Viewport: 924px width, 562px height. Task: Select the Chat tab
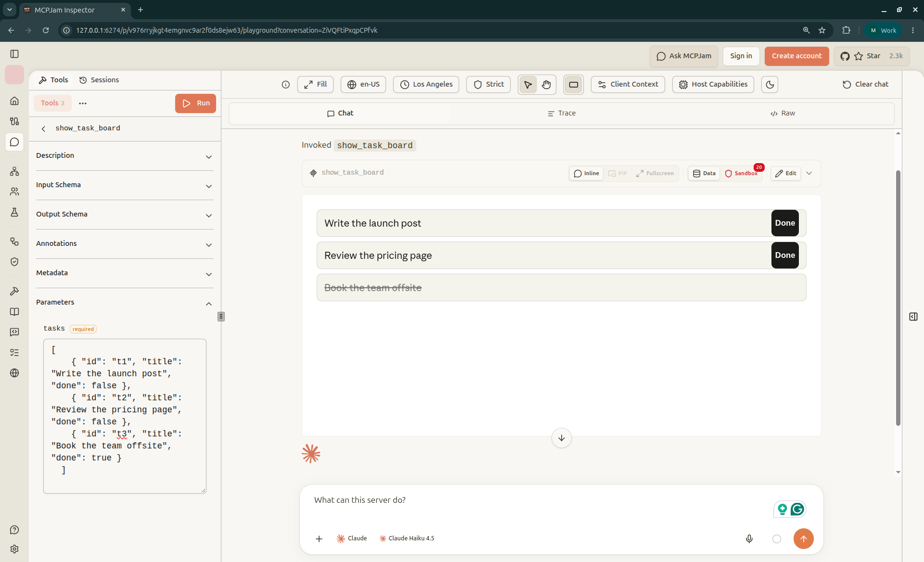340,114
